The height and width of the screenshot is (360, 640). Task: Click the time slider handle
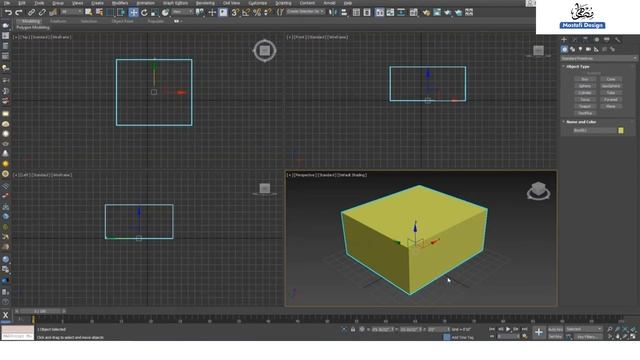40,311
